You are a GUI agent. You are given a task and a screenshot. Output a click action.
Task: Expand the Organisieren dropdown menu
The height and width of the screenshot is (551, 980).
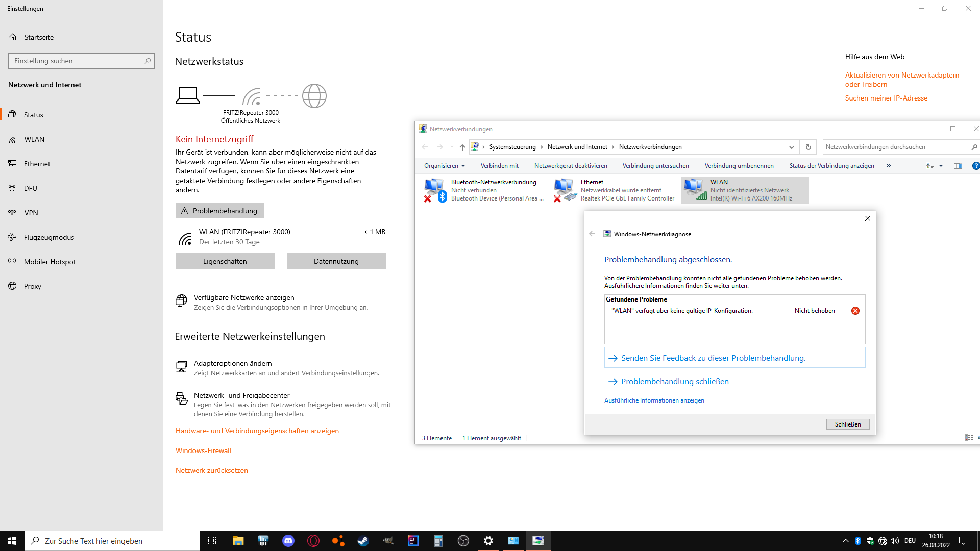point(444,166)
